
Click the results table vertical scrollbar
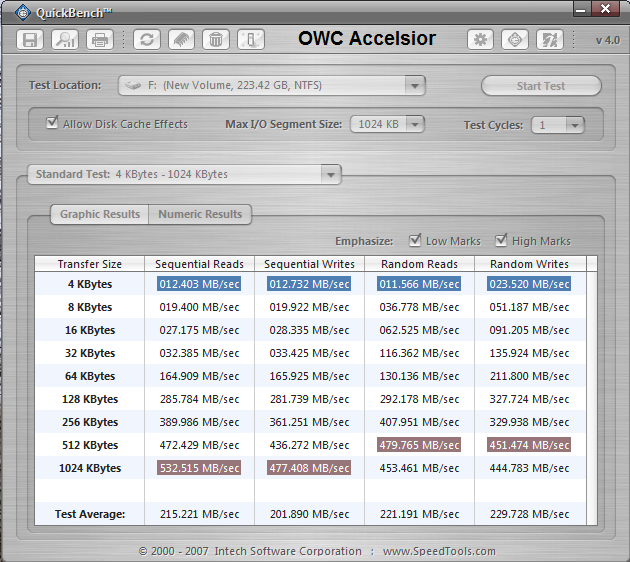[x=592, y=390]
